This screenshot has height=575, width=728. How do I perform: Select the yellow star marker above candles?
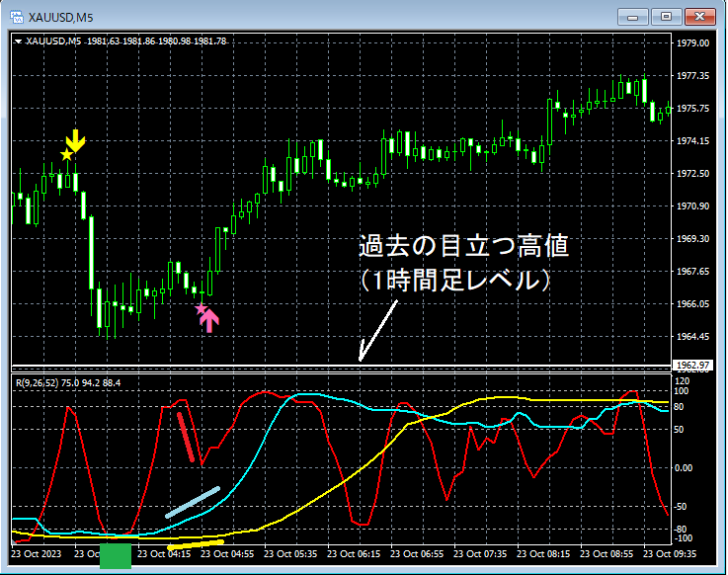tap(67, 155)
